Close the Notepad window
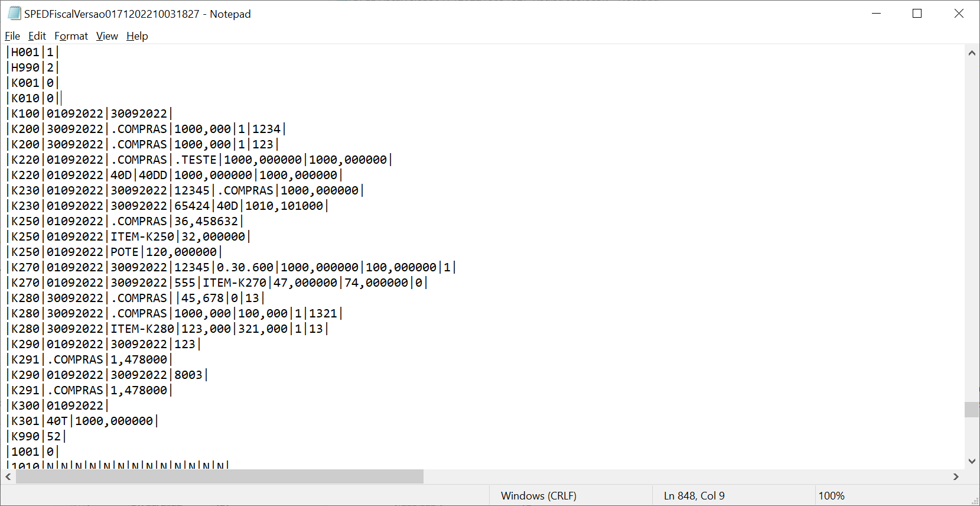The height and width of the screenshot is (506, 980). pyautogui.click(x=959, y=14)
